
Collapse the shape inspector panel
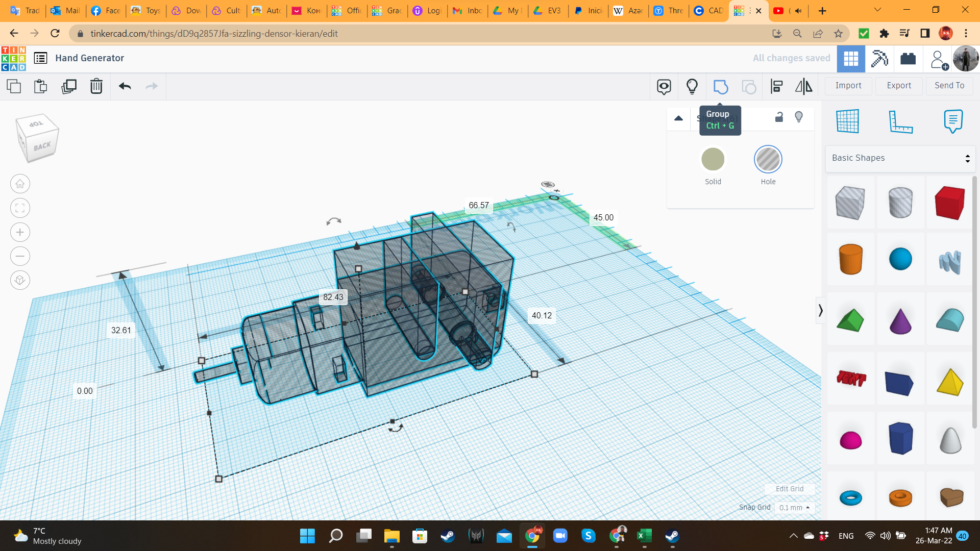point(678,118)
